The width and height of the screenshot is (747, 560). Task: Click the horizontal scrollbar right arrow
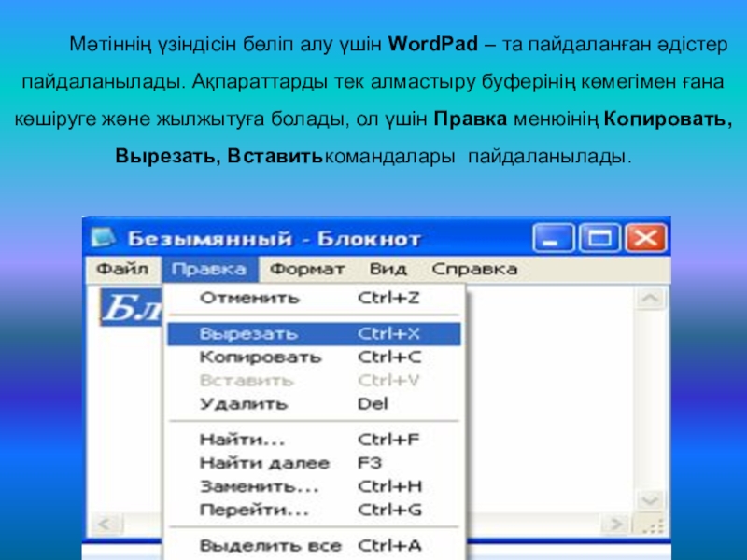tap(616, 525)
